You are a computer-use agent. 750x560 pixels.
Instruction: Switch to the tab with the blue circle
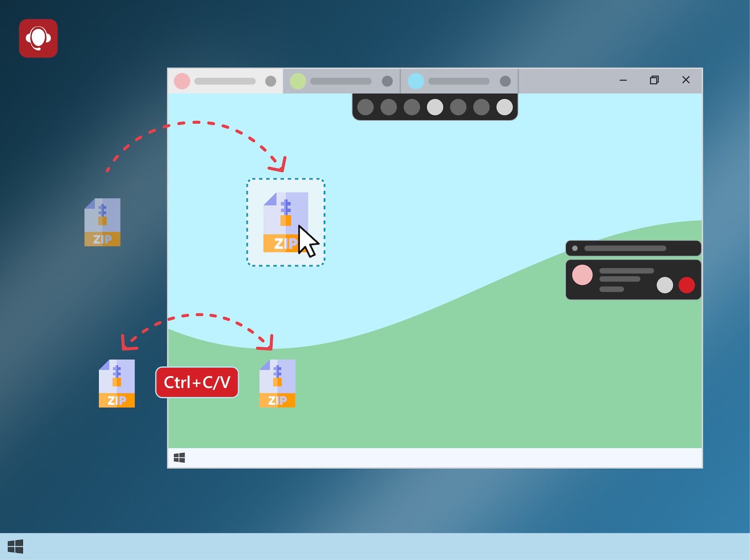click(459, 81)
